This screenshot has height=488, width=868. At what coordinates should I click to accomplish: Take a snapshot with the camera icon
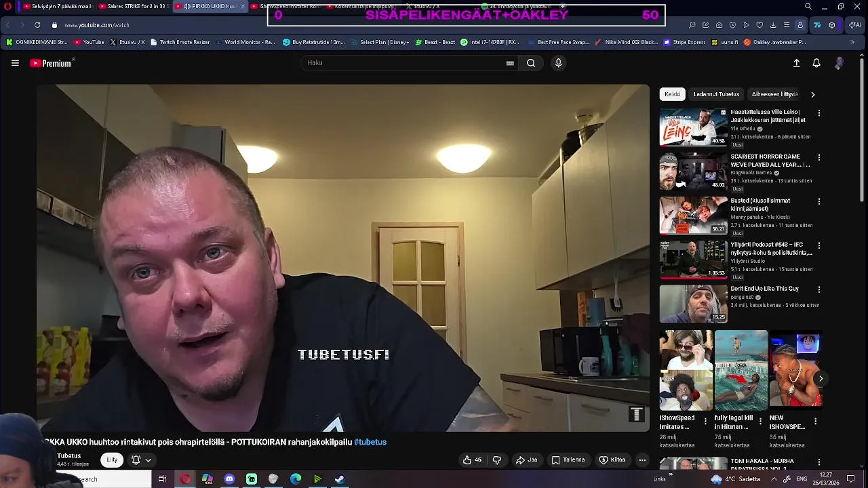pyautogui.click(x=719, y=25)
